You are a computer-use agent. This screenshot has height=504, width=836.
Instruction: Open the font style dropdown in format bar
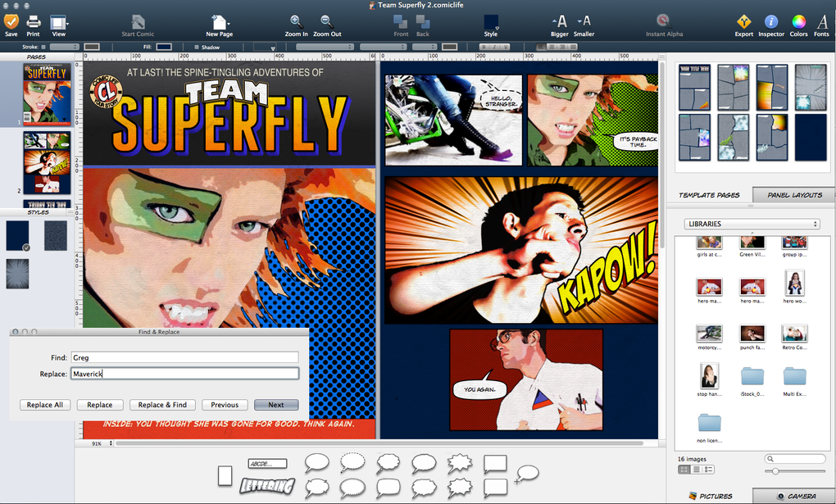tap(384, 47)
